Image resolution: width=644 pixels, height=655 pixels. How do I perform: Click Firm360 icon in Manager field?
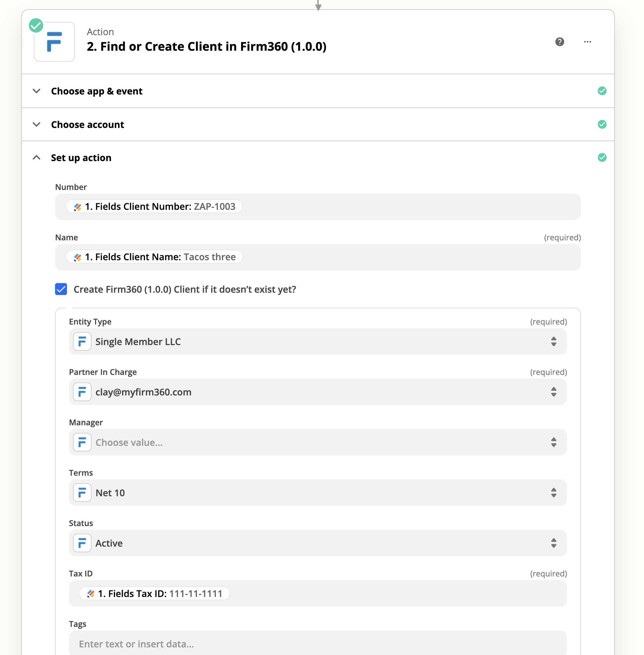point(82,442)
